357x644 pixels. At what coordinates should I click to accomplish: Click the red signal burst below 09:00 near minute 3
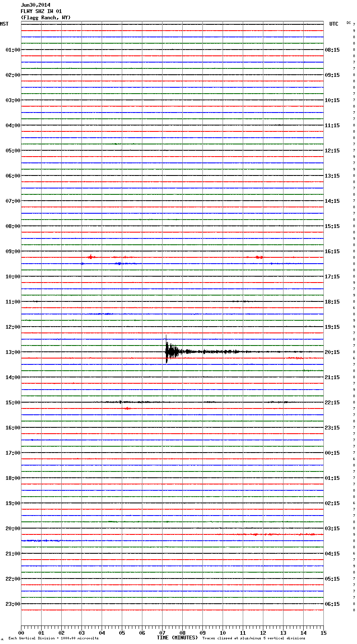point(91,257)
